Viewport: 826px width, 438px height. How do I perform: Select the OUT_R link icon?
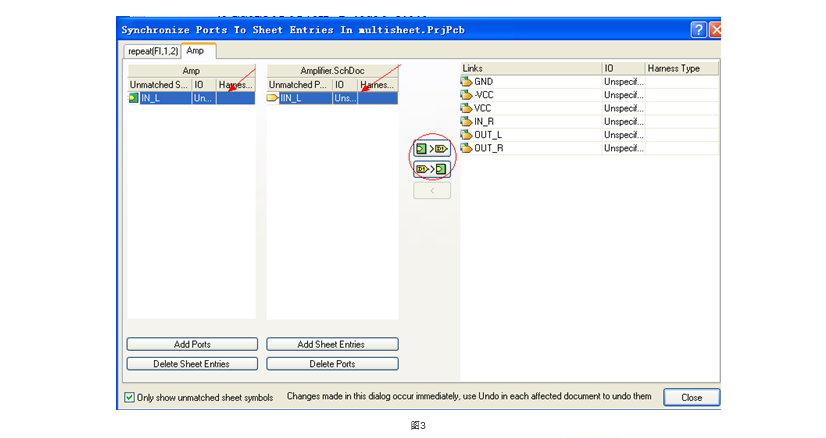(x=466, y=148)
